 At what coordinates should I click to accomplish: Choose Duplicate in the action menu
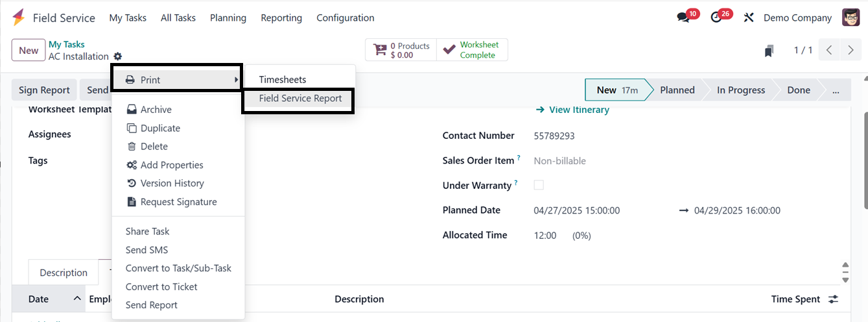[x=160, y=129]
